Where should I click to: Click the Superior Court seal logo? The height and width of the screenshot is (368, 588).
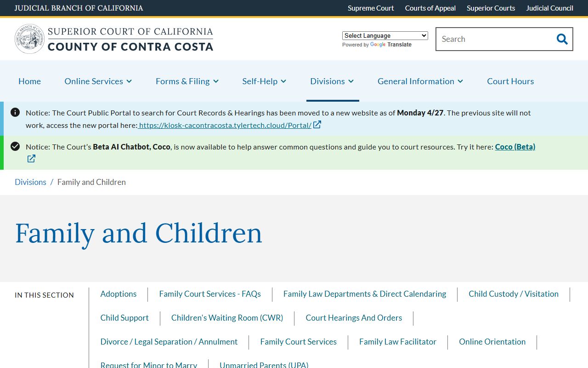point(29,39)
